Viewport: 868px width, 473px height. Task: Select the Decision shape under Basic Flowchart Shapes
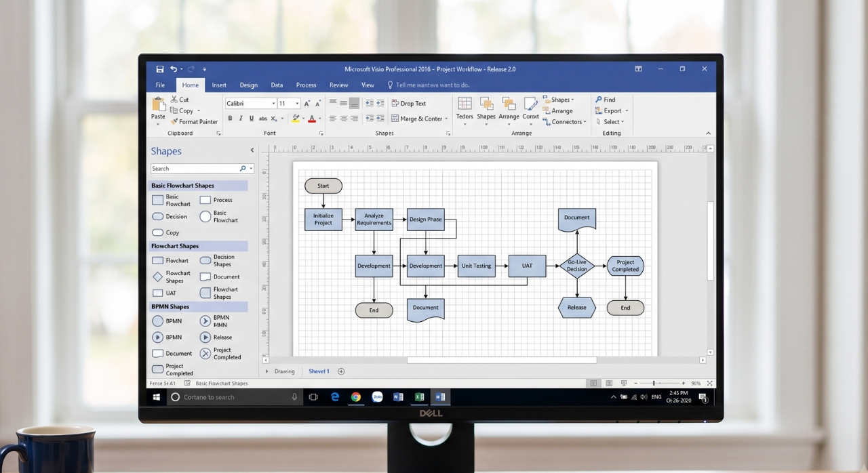pyautogui.click(x=170, y=217)
